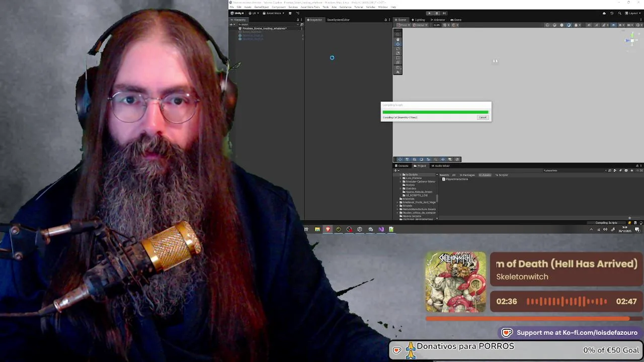
Task: Switch to the Game tab
Action: 456,20
